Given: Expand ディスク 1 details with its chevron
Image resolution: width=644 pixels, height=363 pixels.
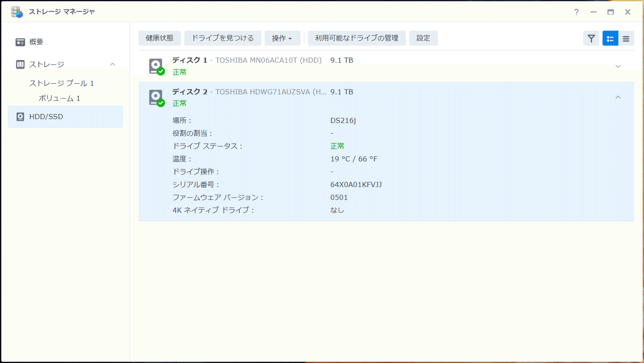Looking at the screenshot, I should [617, 65].
